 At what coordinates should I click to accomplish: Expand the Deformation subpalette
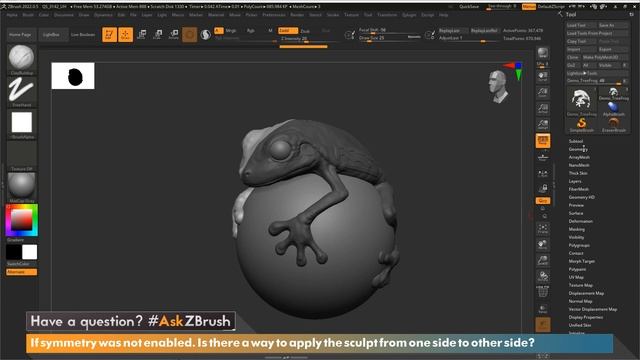click(x=580, y=221)
